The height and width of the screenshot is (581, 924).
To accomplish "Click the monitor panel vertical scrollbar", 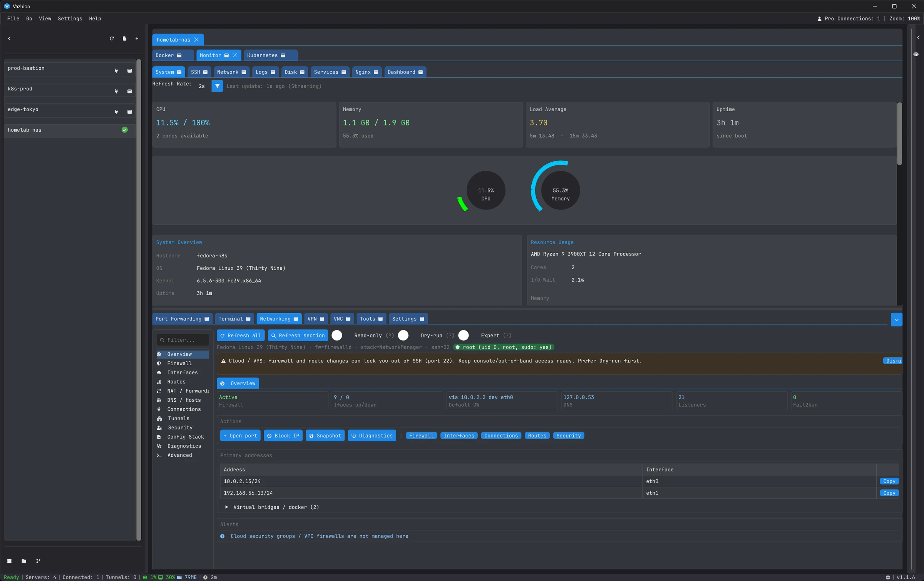I will coord(899,134).
